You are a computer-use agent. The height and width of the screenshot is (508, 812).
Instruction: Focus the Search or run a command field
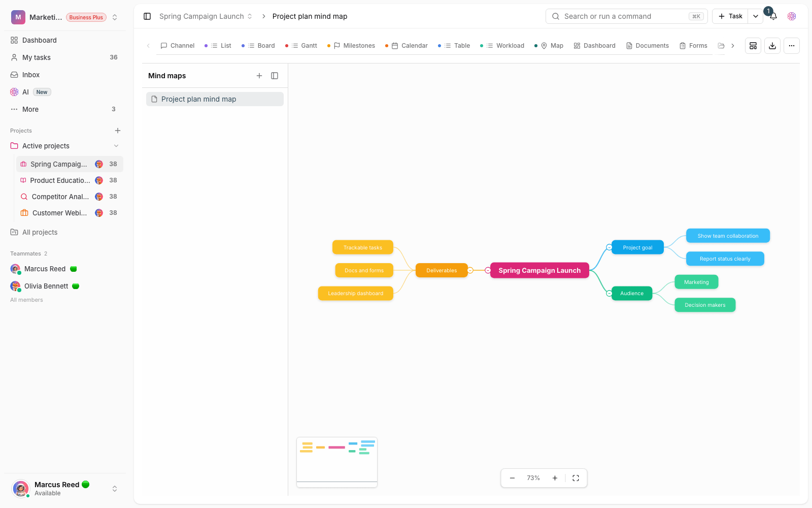point(627,16)
